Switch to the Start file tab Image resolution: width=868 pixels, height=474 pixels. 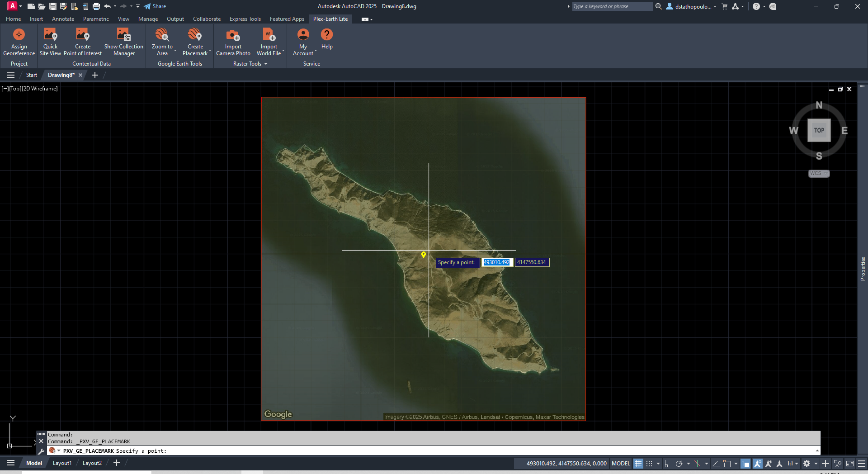(x=32, y=75)
